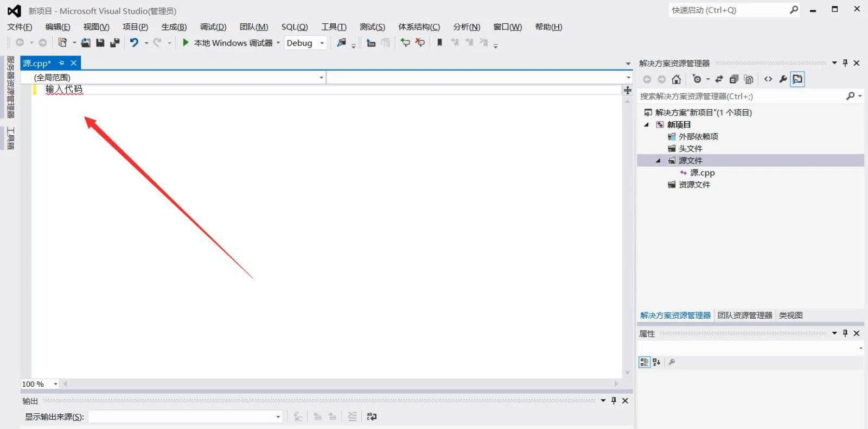This screenshot has width=868, height=429.
Task: Sync Solution Explorer with active document
Action: [719, 79]
